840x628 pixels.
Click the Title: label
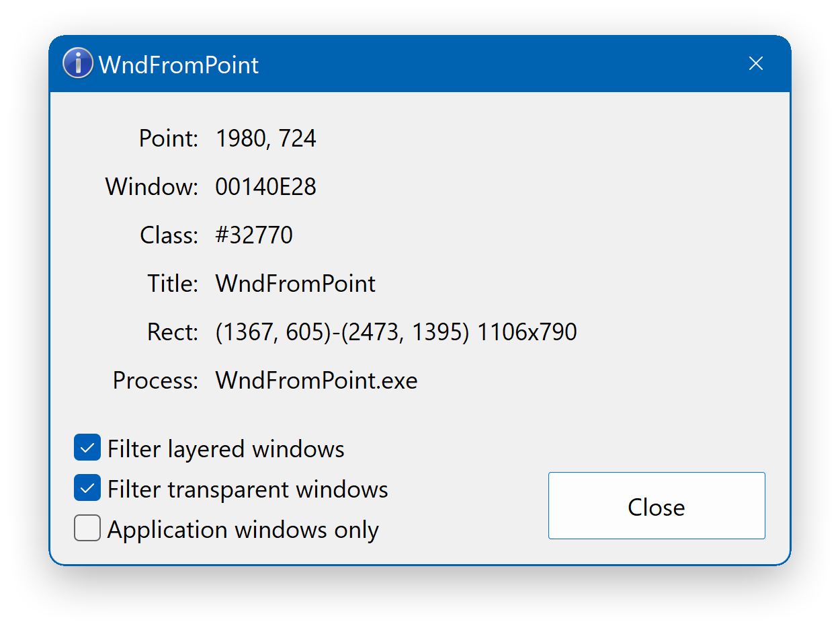pyautogui.click(x=173, y=284)
